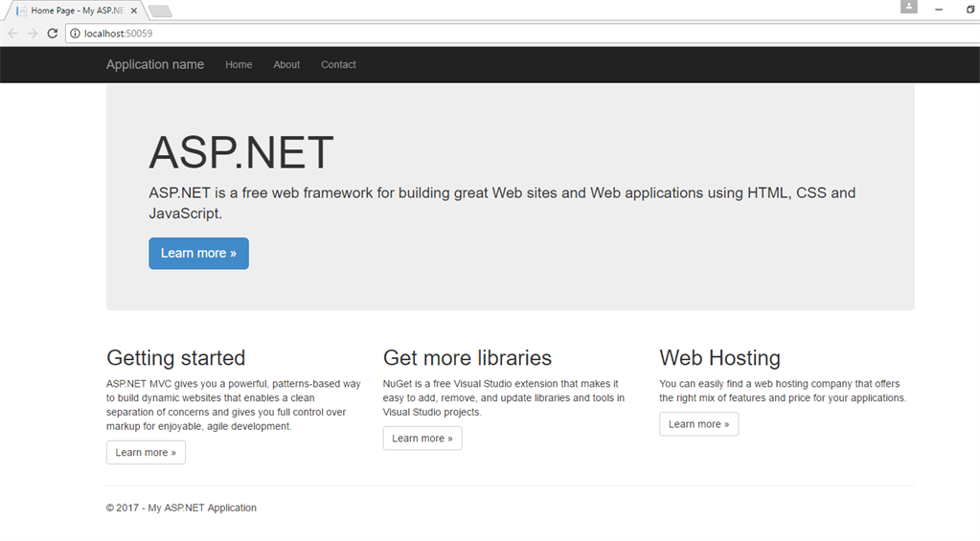Restore down the browser window
The width and height of the screenshot is (980, 541).
coord(969,9)
